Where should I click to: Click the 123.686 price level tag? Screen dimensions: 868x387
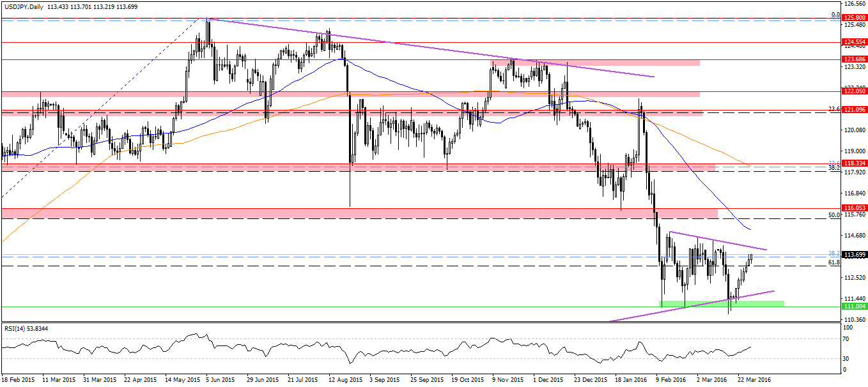coord(855,59)
